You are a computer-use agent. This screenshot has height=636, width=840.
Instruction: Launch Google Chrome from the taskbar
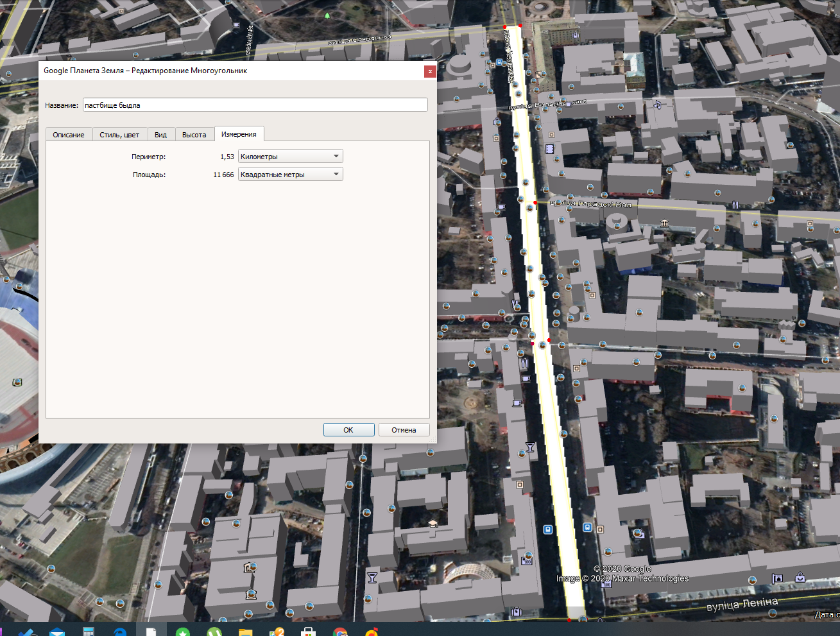click(340, 632)
